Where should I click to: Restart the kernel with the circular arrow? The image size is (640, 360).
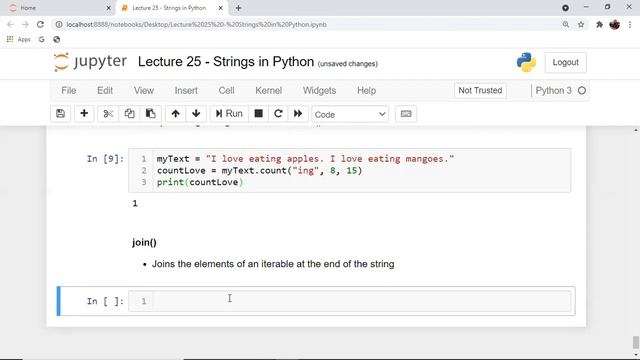pos(278,114)
